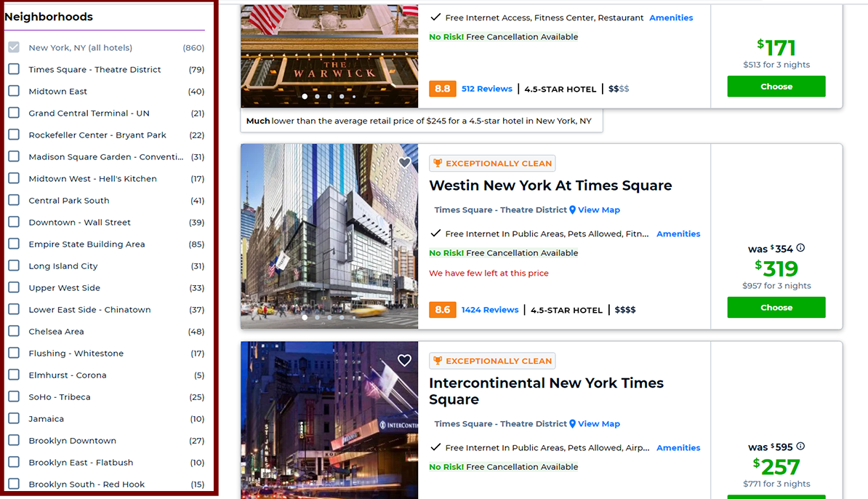The height and width of the screenshot is (499, 868).
Task: Enable Grand Central Terminal - UN filter
Action: (14, 113)
